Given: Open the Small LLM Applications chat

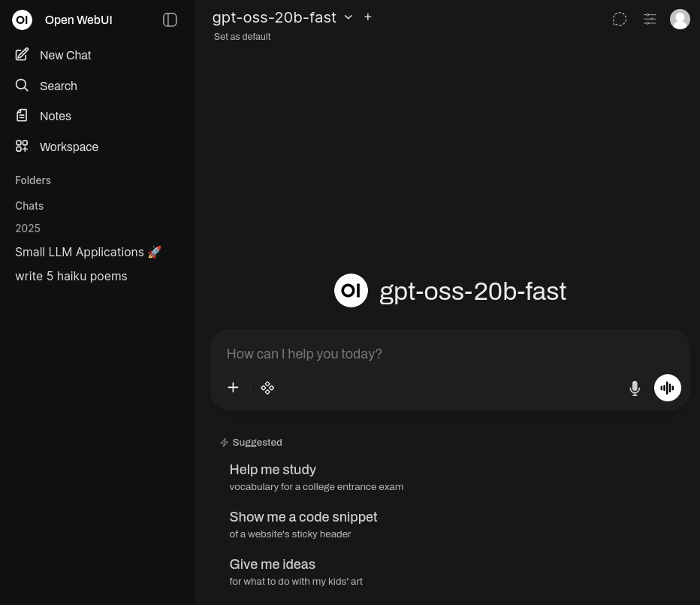Looking at the screenshot, I should tap(88, 252).
